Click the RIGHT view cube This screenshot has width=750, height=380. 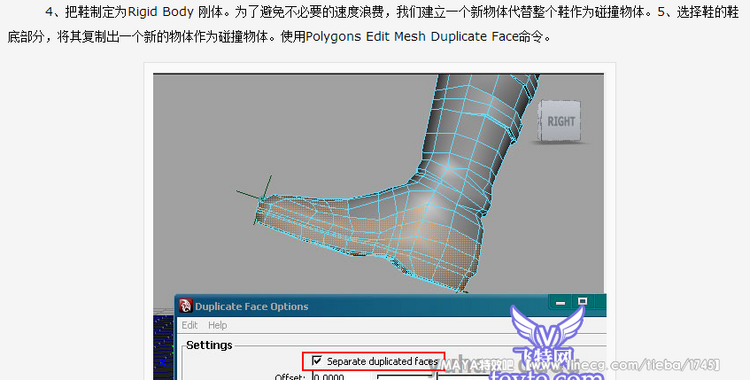point(559,121)
